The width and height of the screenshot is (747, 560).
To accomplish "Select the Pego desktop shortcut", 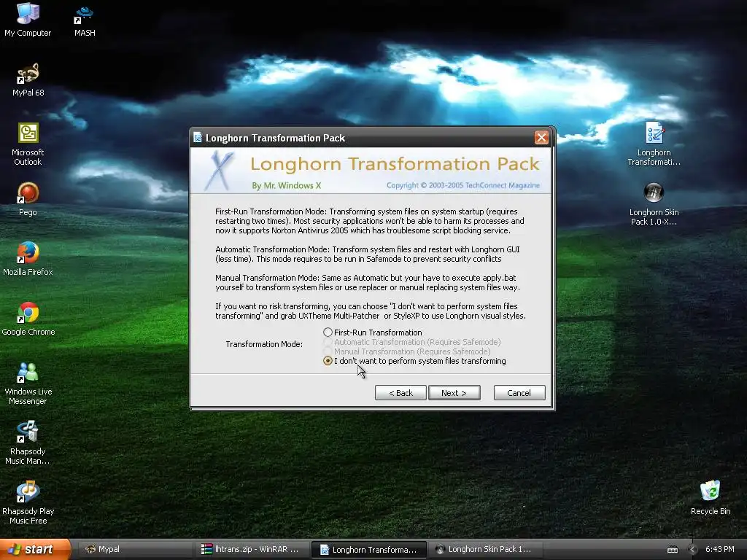I will point(28,199).
